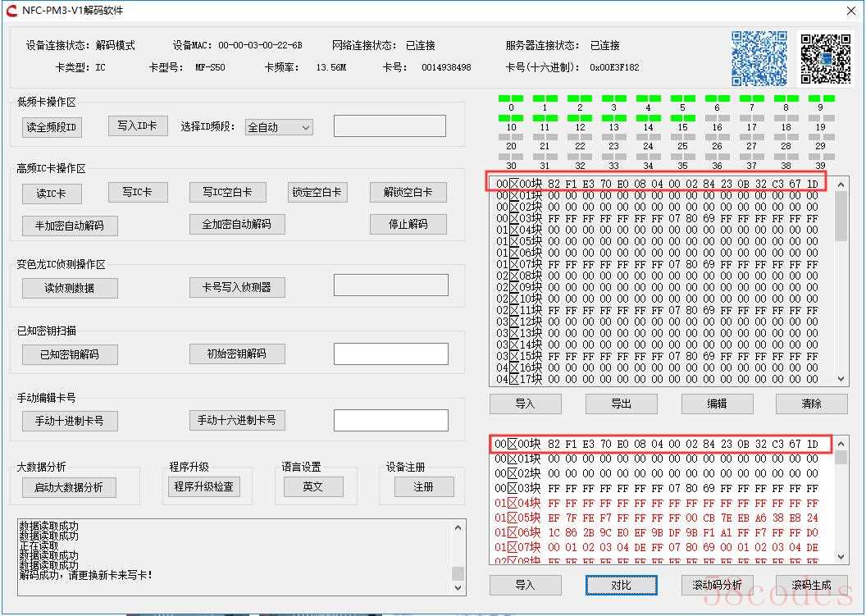Focus the manual card number input field

point(391,421)
